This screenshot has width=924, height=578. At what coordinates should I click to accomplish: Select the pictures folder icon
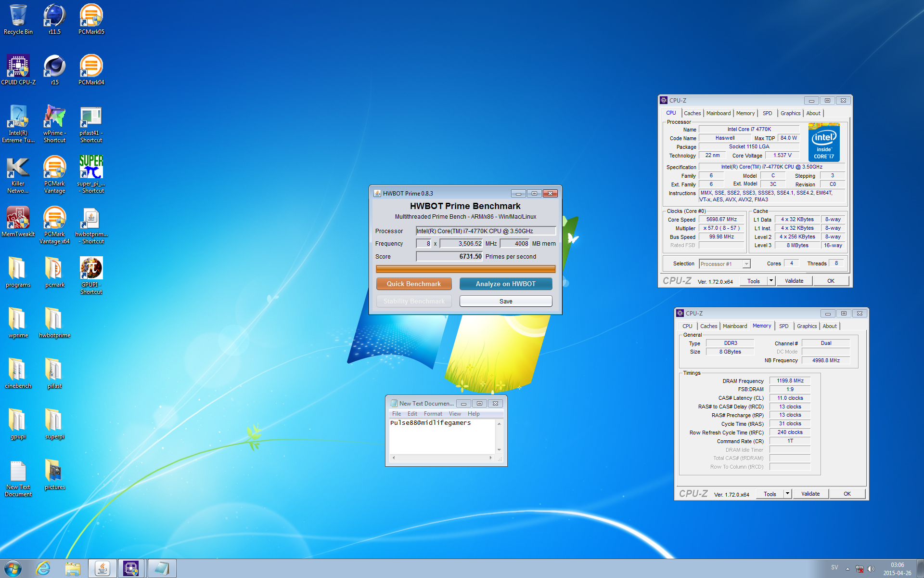click(x=54, y=474)
